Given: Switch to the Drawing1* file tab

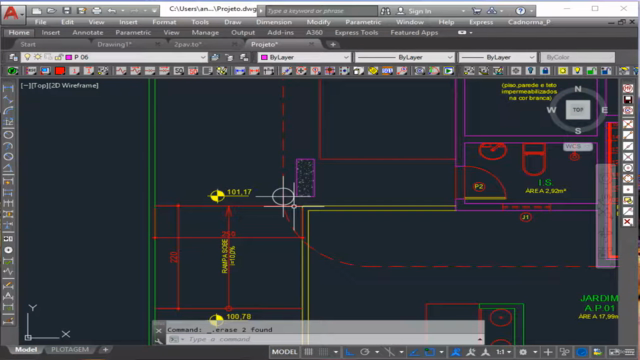Looking at the screenshot, I should pos(114,44).
